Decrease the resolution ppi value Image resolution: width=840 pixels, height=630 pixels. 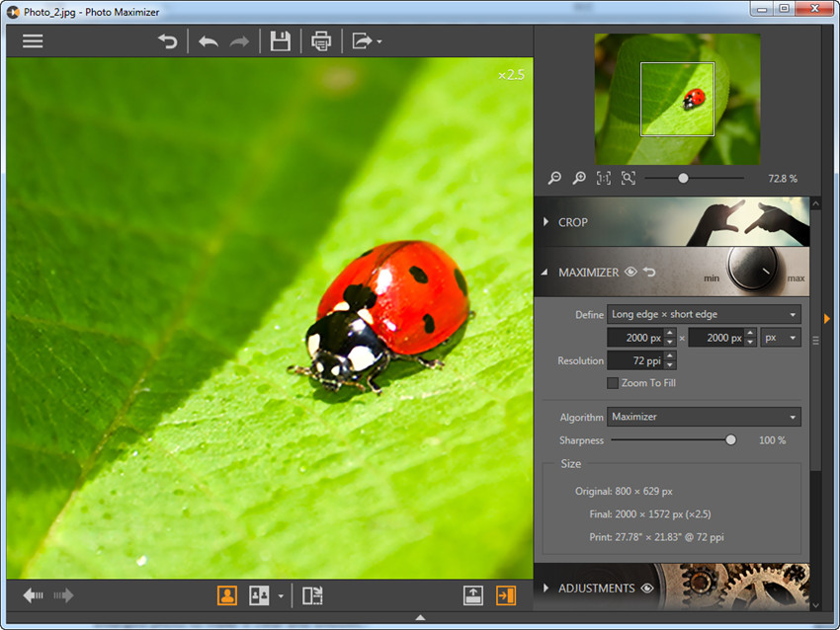coord(670,365)
